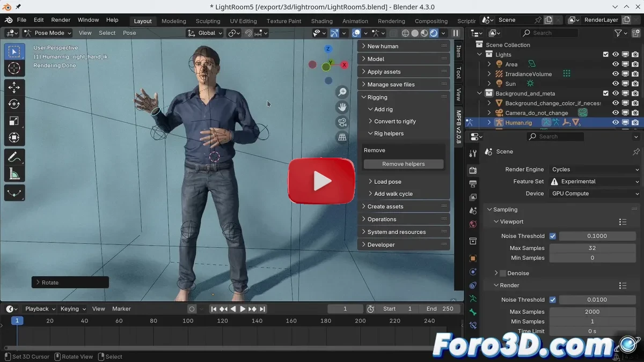Screen dimensions: 644x362
Task: Open the Bone properties tab
Action: tap(472, 312)
